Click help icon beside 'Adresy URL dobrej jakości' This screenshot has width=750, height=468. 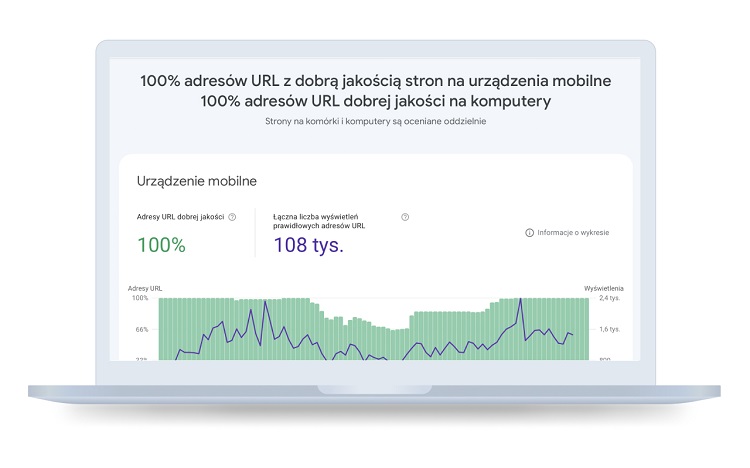point(232,217)
